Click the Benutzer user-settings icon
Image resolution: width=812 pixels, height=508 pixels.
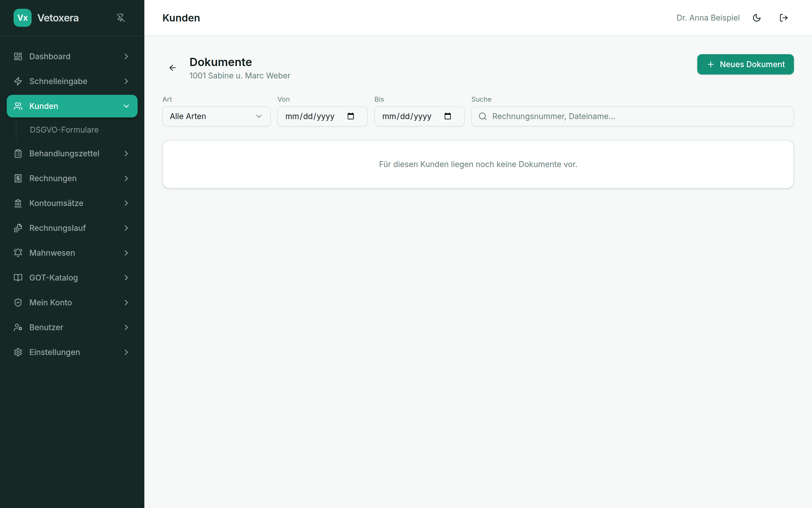point(18,328)
